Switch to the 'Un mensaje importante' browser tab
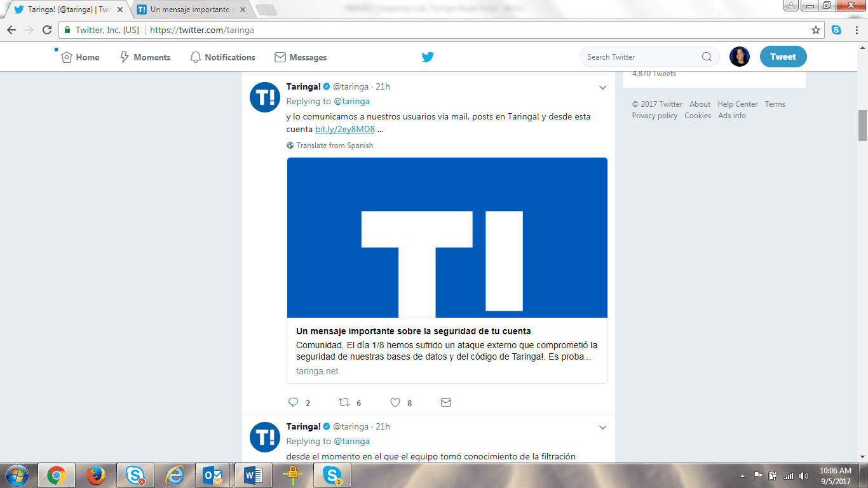 (x=189, y=10)
